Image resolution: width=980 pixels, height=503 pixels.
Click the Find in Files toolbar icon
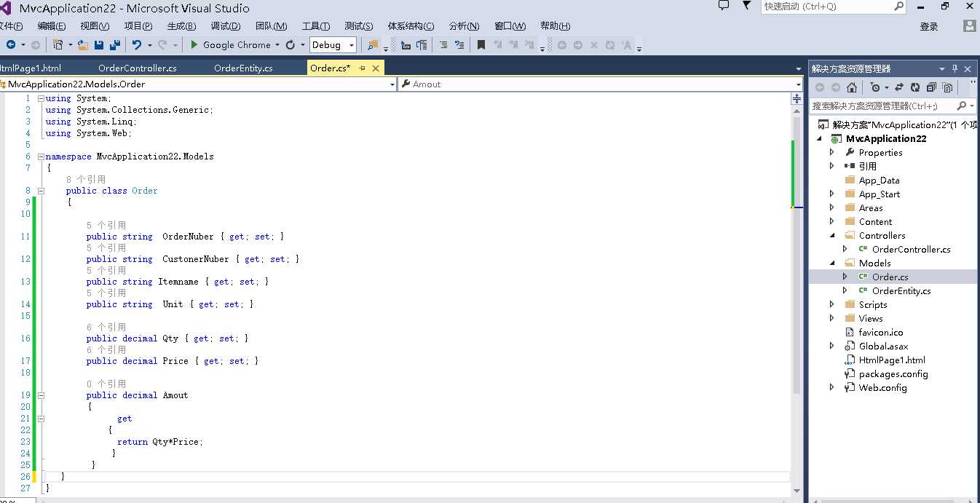coord(373,45)
